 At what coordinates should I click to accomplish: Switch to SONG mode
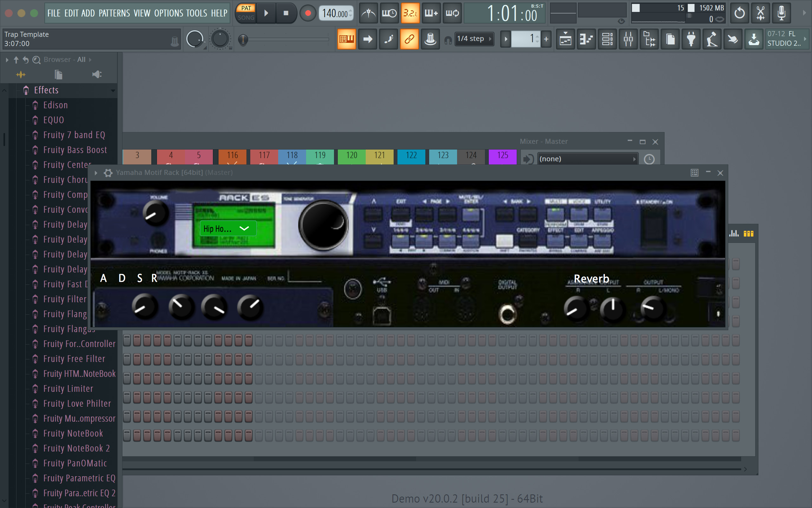246,17
